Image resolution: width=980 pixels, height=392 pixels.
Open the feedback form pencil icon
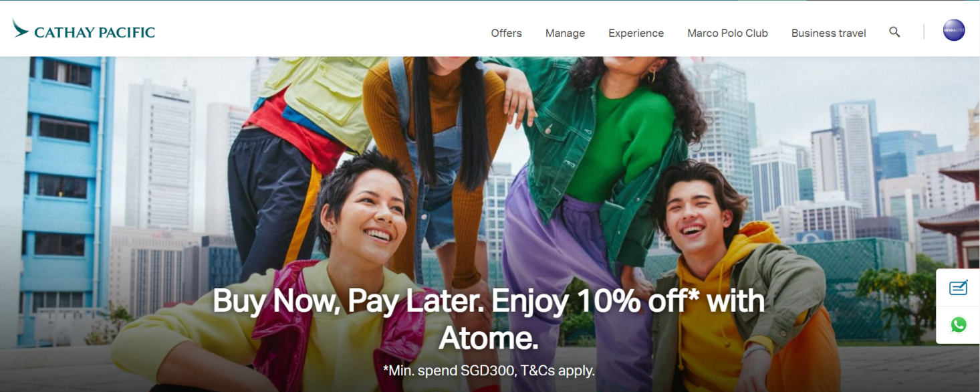click(959, 288)
